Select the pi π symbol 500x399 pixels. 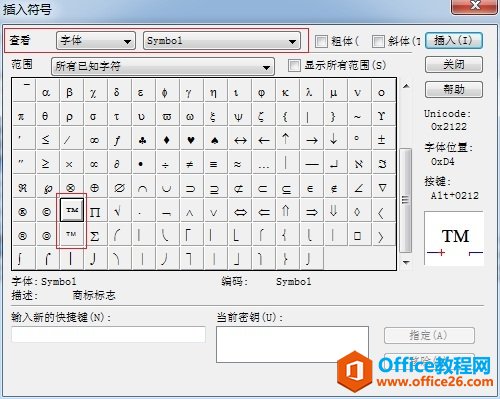pos(24,115)
